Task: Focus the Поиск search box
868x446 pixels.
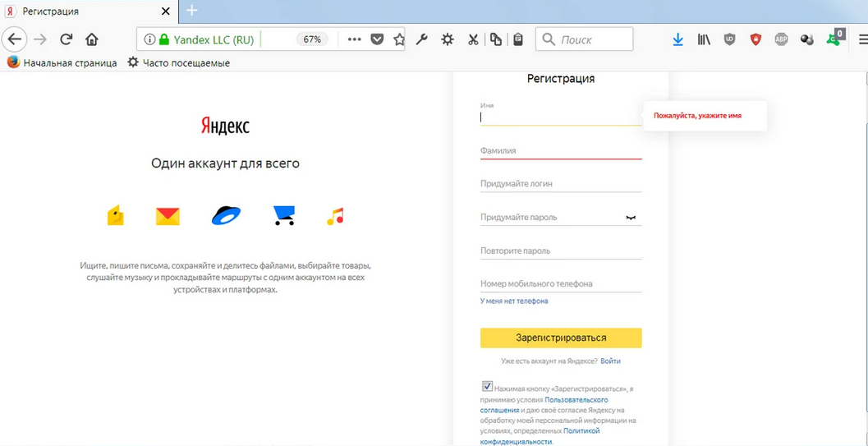Action: coord(585,39)
